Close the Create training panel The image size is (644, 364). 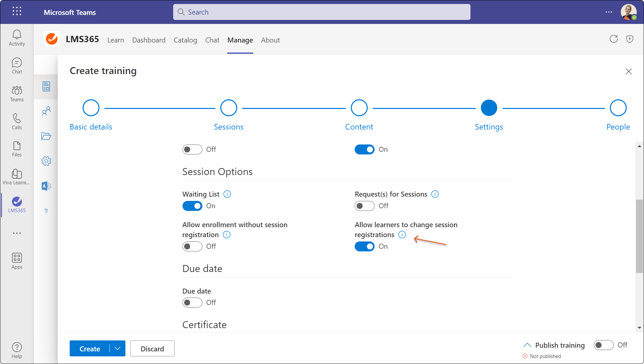tap(628, 71)
